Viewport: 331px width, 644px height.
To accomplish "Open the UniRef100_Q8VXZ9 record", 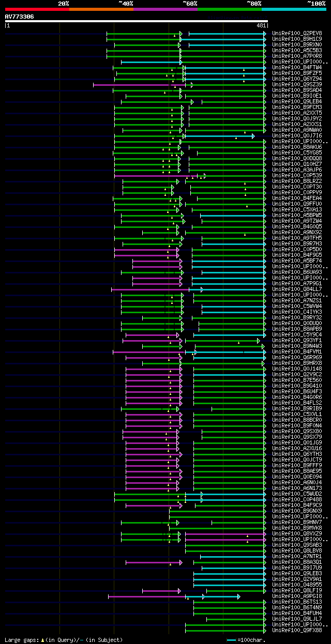I will point(297,533).
